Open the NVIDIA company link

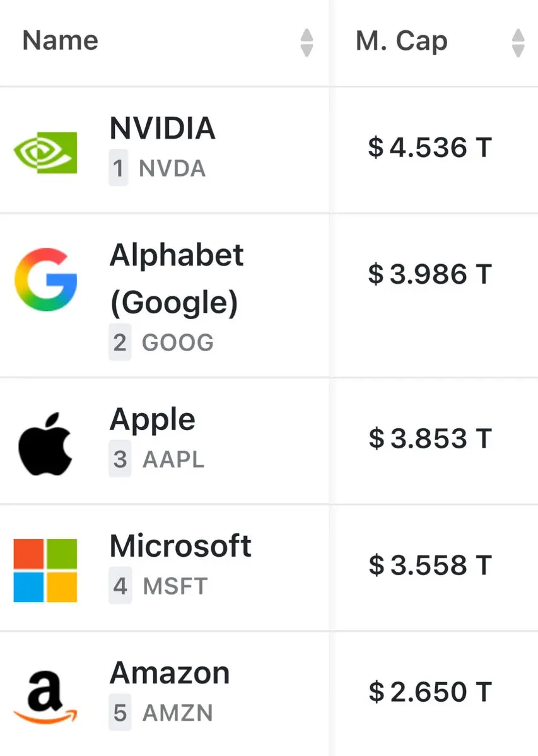(163, 129)
